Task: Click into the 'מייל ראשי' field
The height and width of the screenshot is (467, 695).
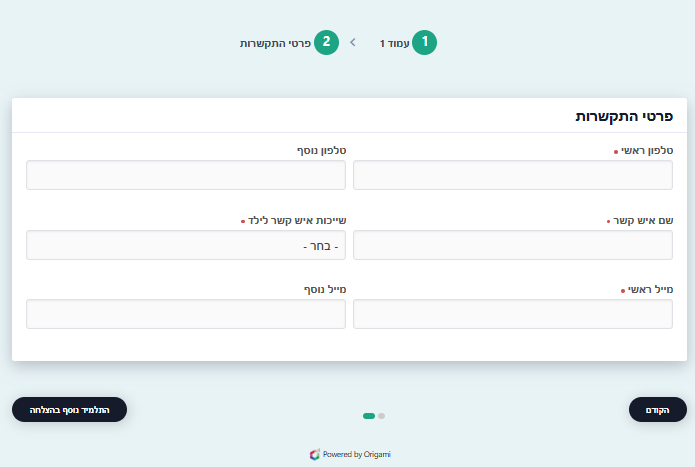Action: pyautogui.click(x=513, y=314)
